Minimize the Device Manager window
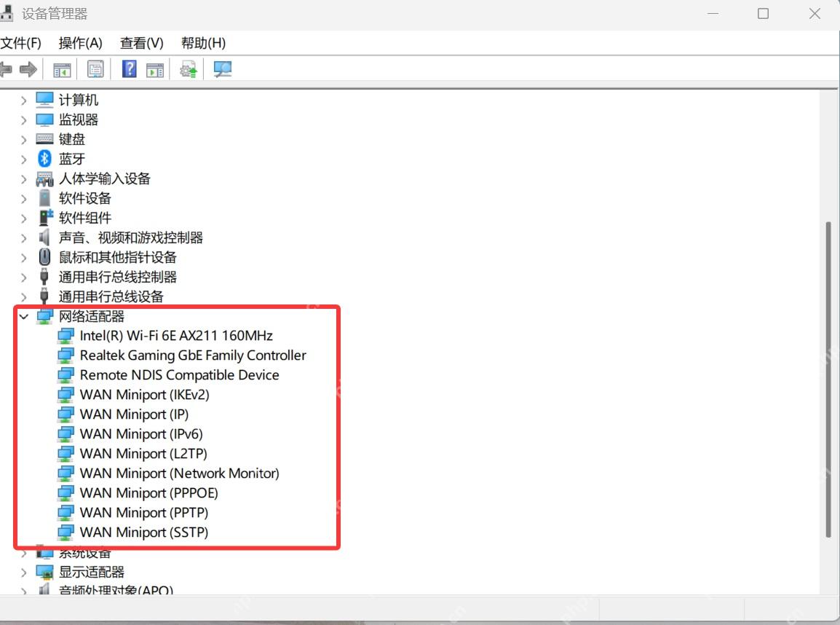The image size is (840, 625). [x=713, y=13]
